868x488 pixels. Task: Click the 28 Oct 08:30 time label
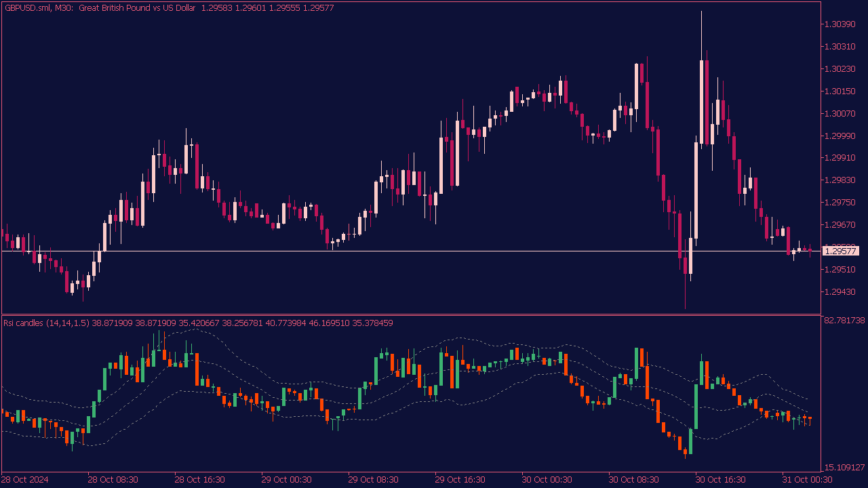click(113, 480)
